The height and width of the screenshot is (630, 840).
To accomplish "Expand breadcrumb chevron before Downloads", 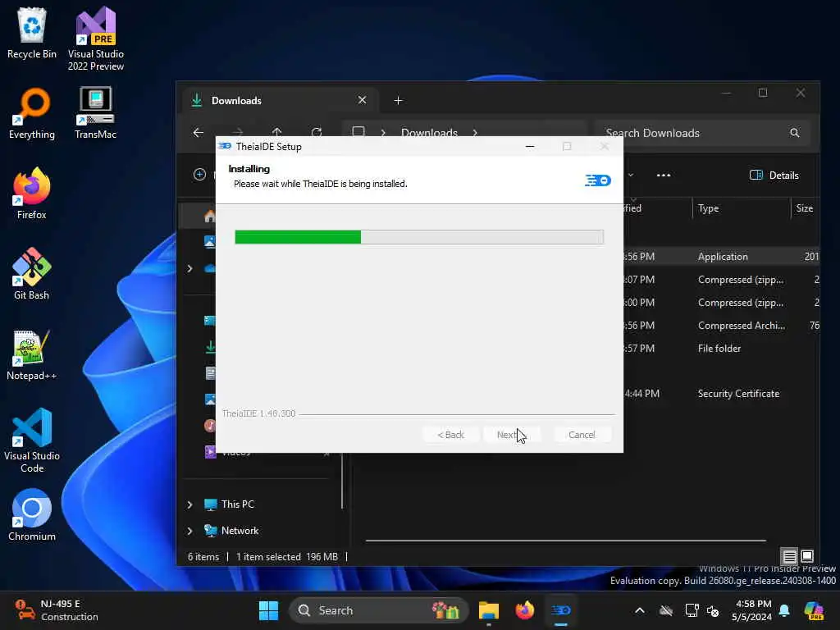I will point(383,133).
